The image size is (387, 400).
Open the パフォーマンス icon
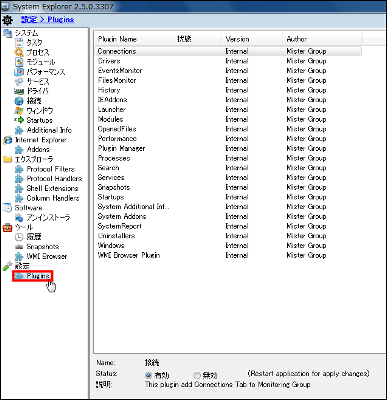pyautogui.click(x=19, y=72)
